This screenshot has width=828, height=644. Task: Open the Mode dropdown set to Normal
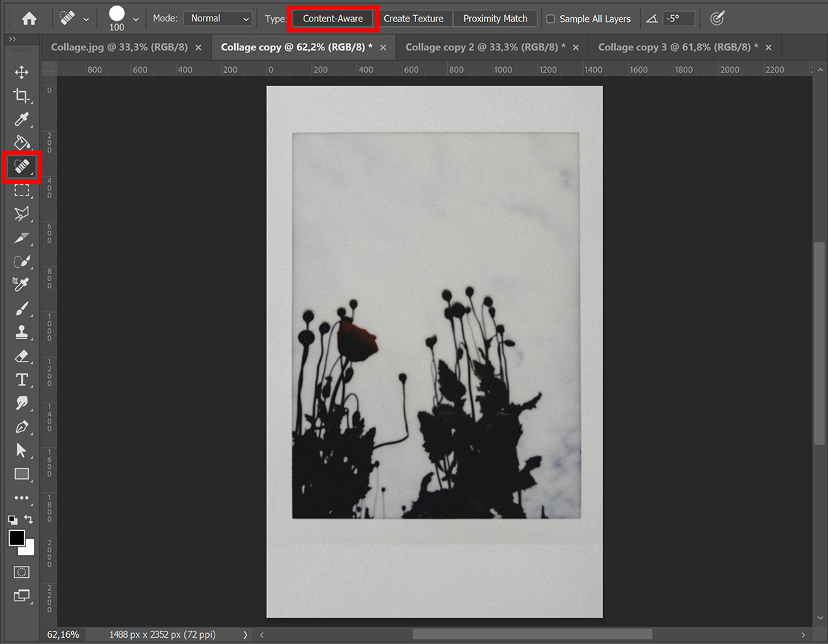[218, 19]
